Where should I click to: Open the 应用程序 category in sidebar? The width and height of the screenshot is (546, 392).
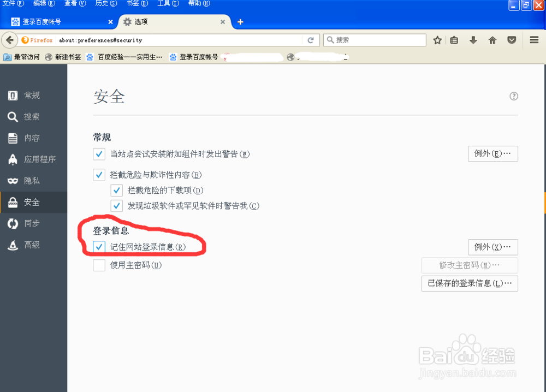33,159
